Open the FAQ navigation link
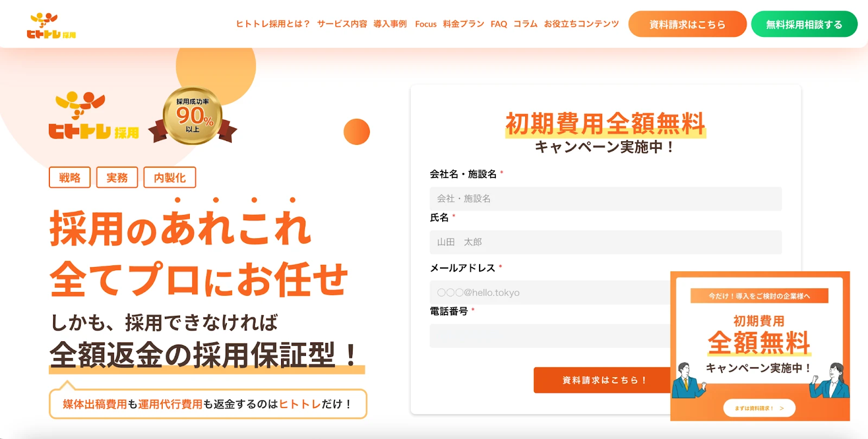The height and width of the screenshot is (439, 868). pos(499,24)
